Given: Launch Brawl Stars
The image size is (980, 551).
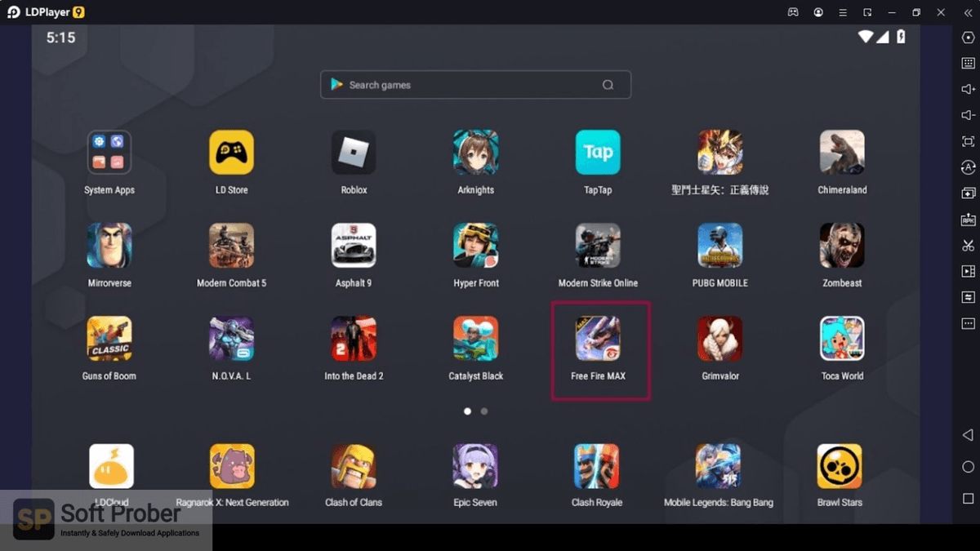Looking at the screenshot, I should point(840,466).
